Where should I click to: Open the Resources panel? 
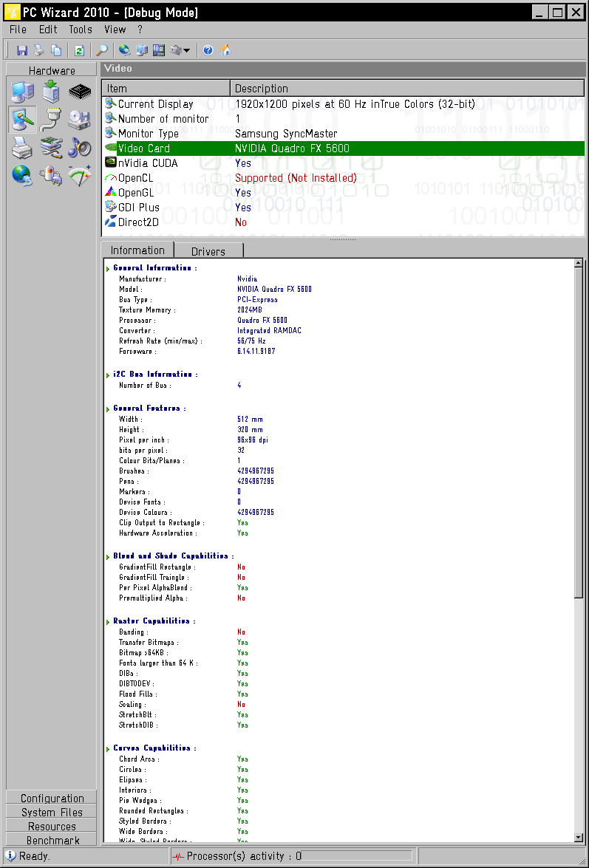tap(52, 826)
